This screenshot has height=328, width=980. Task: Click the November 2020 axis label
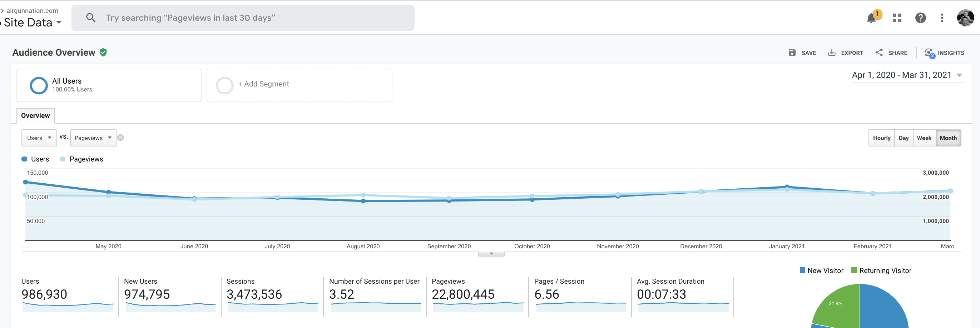[618, 246]
